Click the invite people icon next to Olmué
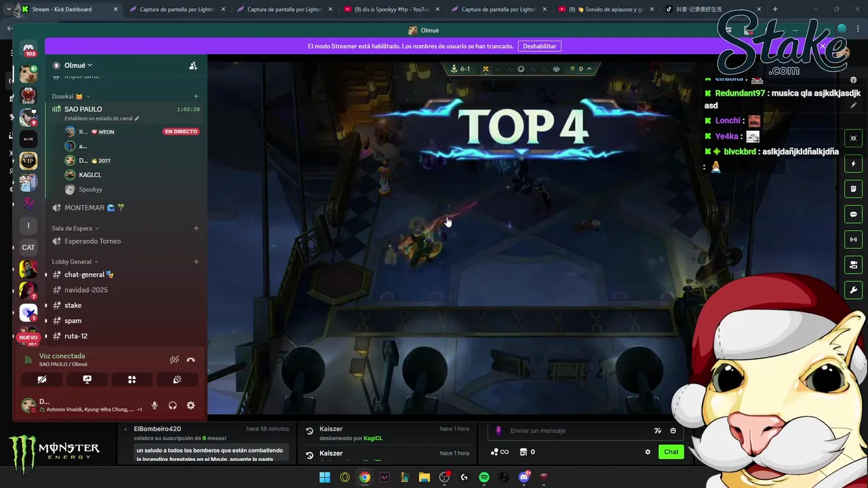The width and height of the screenshot is (868, 488). (x=193, y=66)
